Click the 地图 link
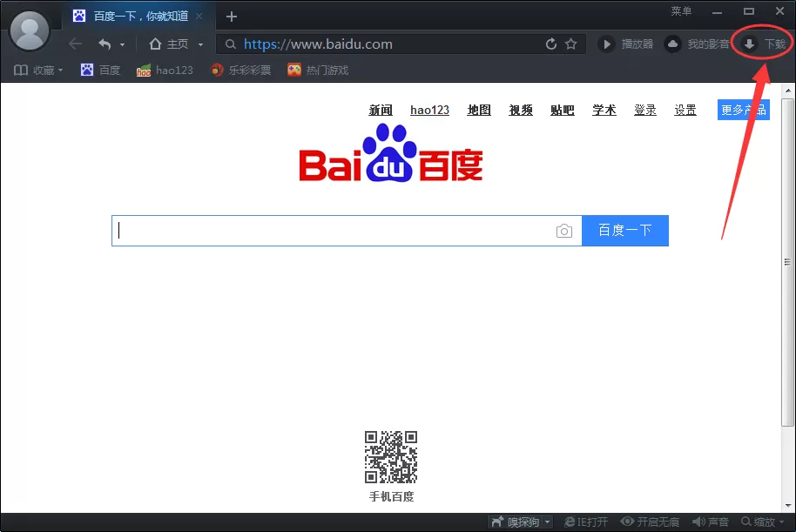The image size is (796, 532). [x=479, y=110]
